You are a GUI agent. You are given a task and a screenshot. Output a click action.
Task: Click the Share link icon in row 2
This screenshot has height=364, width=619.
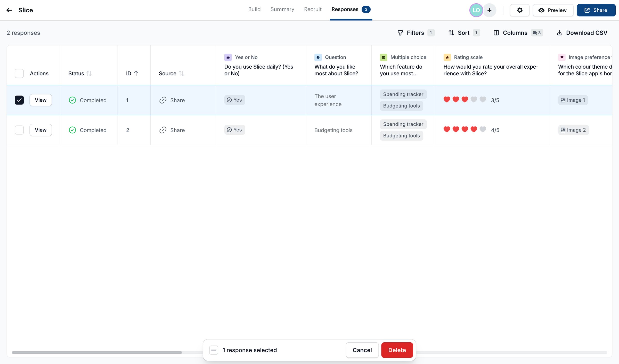coord(163,130)
